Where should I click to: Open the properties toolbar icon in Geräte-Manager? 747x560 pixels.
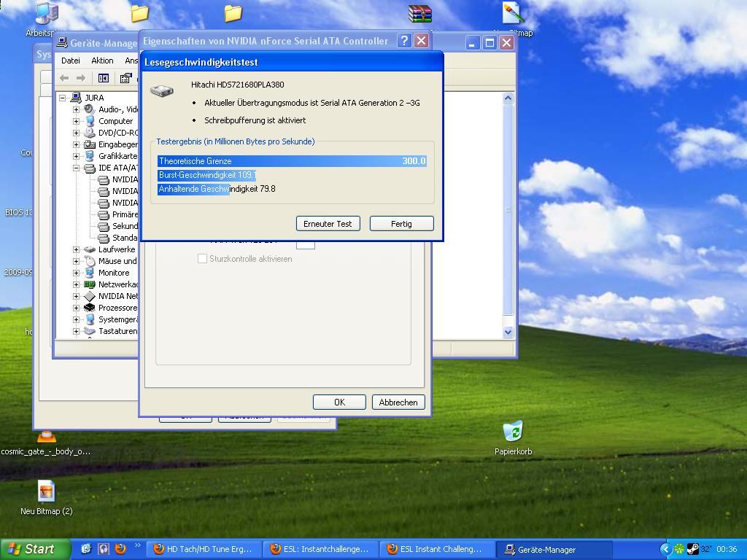[125, 78]
